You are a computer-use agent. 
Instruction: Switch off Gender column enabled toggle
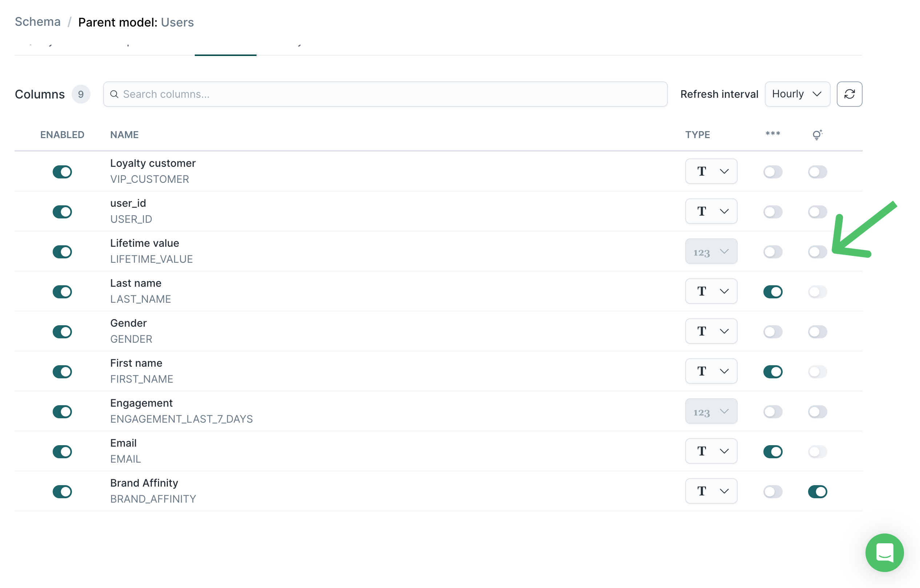coord(62,332)
